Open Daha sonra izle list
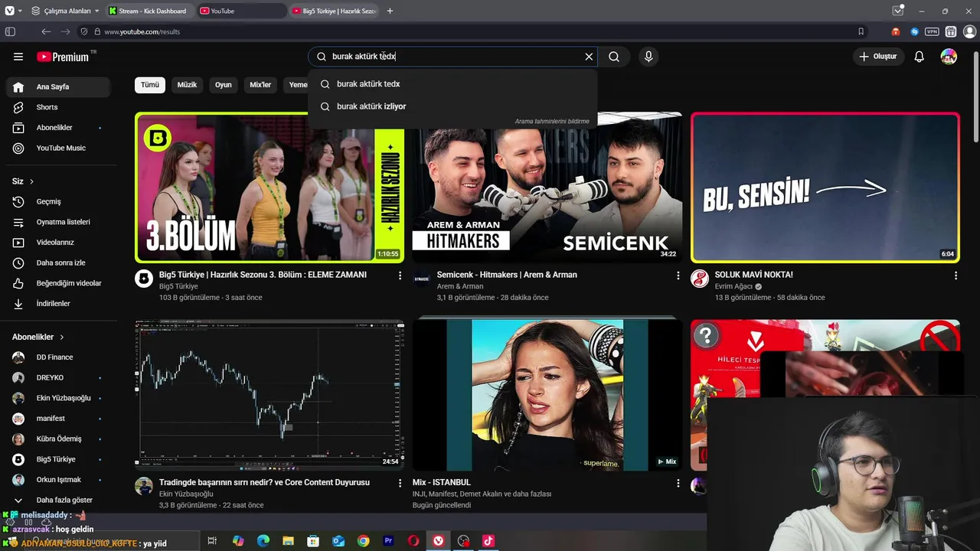The width and height of the screenshot is (980, 551). point(58,262)
